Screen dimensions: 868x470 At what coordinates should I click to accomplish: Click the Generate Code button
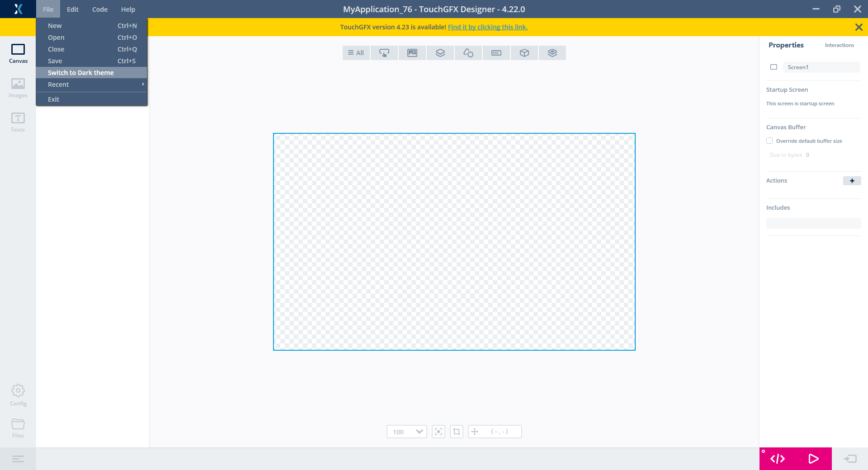click(777, 459)
